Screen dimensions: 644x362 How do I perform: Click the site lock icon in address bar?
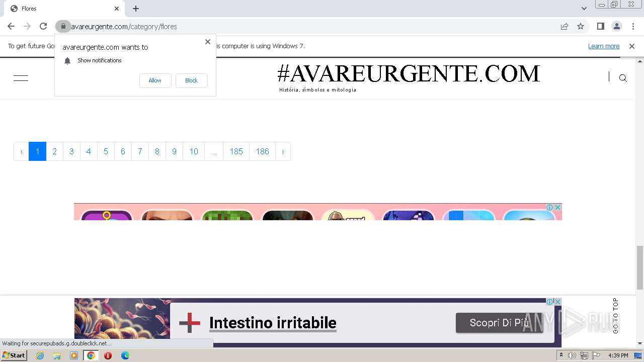click(63, 26)
